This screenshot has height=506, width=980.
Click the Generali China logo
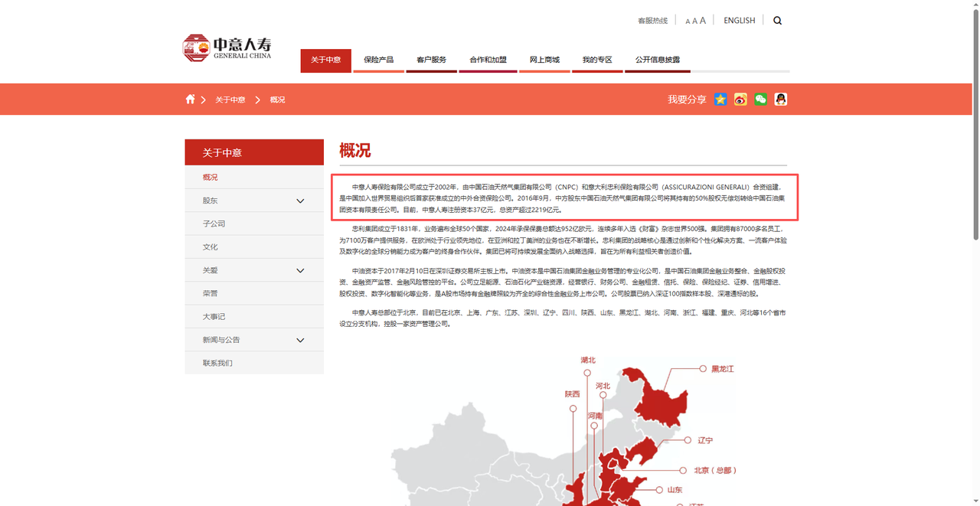[x=227, y=48]
